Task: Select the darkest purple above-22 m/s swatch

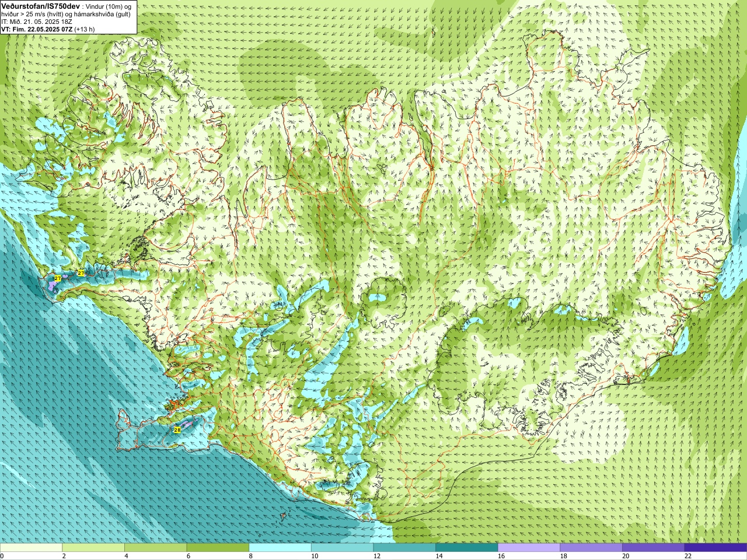Action: pos(715,548)
